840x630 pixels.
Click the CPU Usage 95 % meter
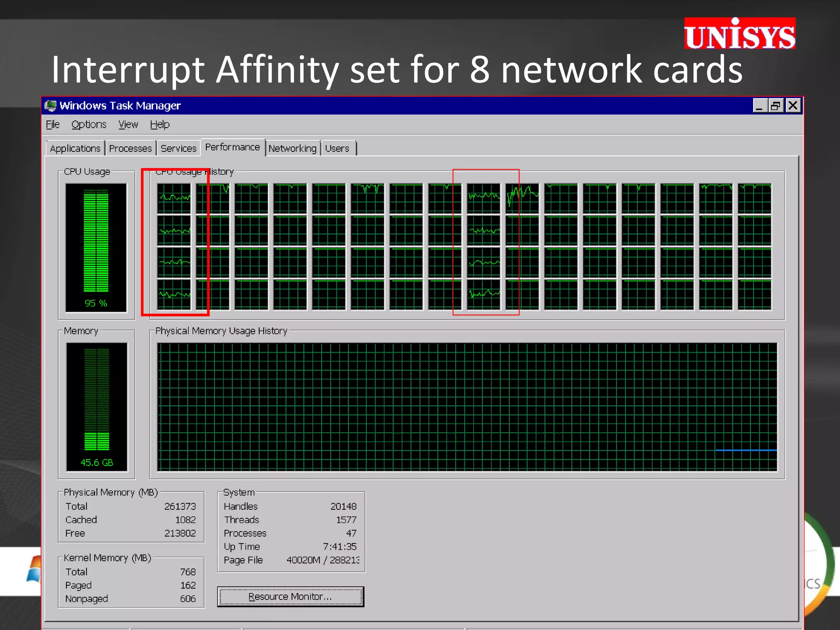coord(96,247)
